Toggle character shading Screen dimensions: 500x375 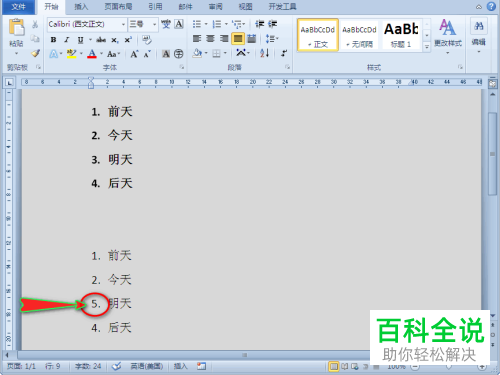[x=166, y=54]
